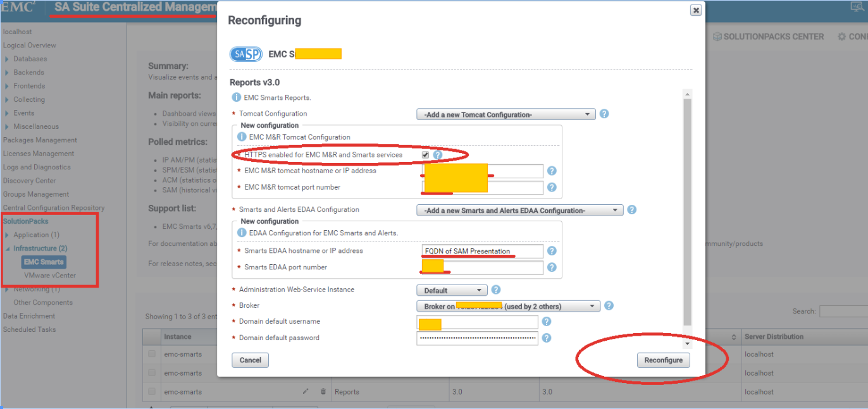Open Administration Web-Service Instance dropdown
The image size is (868, 409).
451,291
